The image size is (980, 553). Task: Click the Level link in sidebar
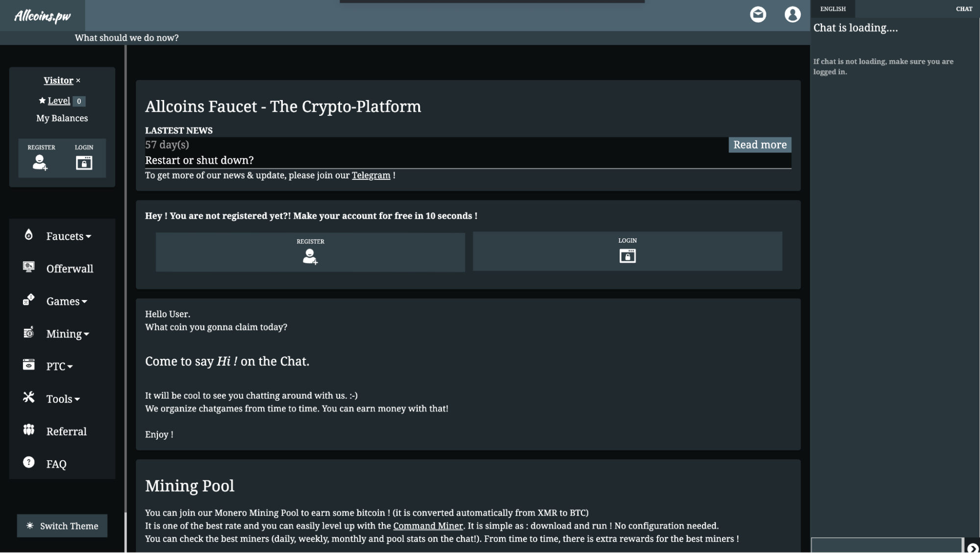pos(59,101)
